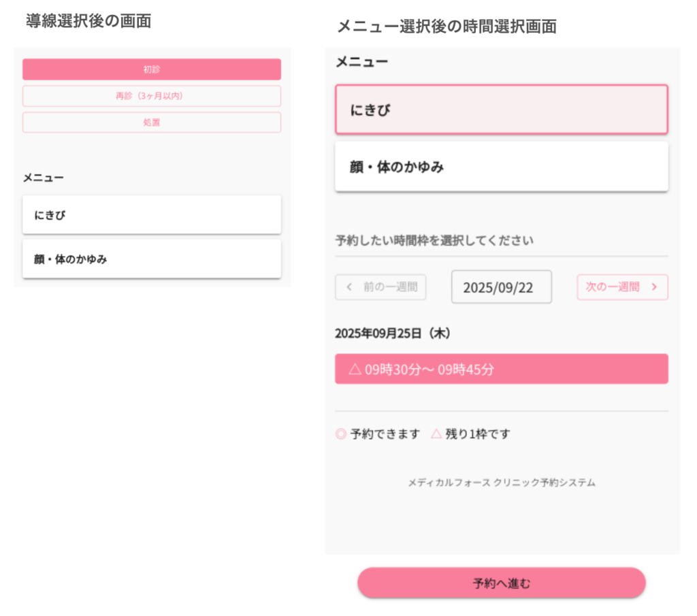Image resolution: width=697 pixels, height=616 pixels.
Task: Click the triangle icon in the time slot
Action: [354, 370]
